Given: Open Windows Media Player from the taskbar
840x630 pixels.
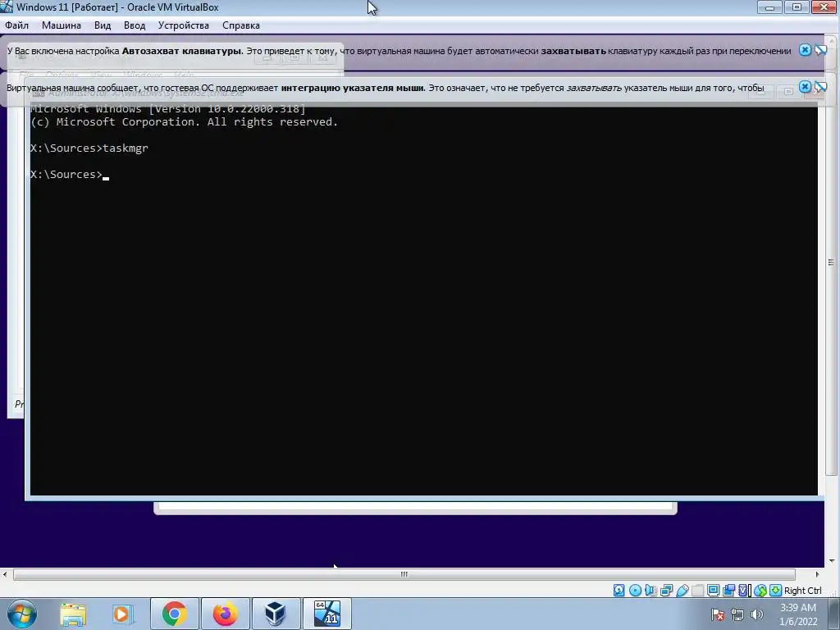Looking at the screenshot, I should 123,614.
